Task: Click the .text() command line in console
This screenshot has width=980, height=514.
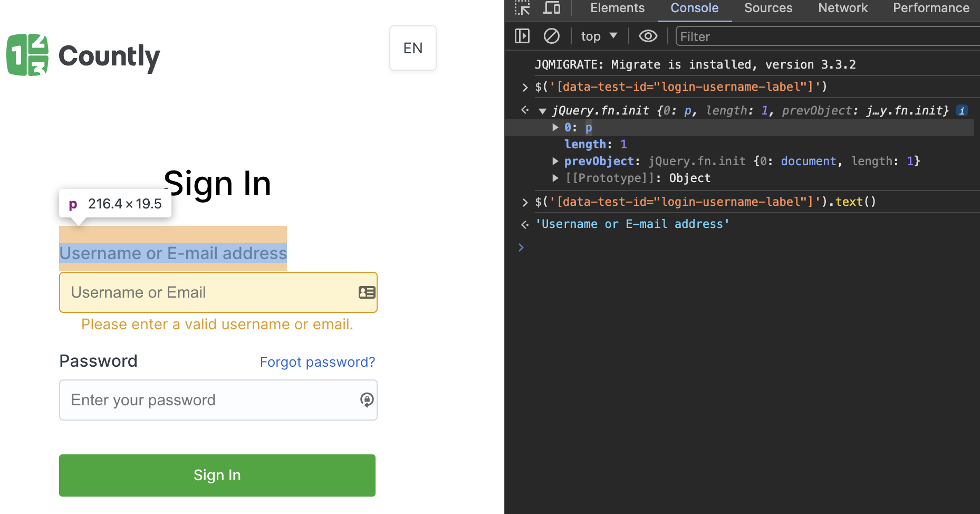Action: coord(705,202)
